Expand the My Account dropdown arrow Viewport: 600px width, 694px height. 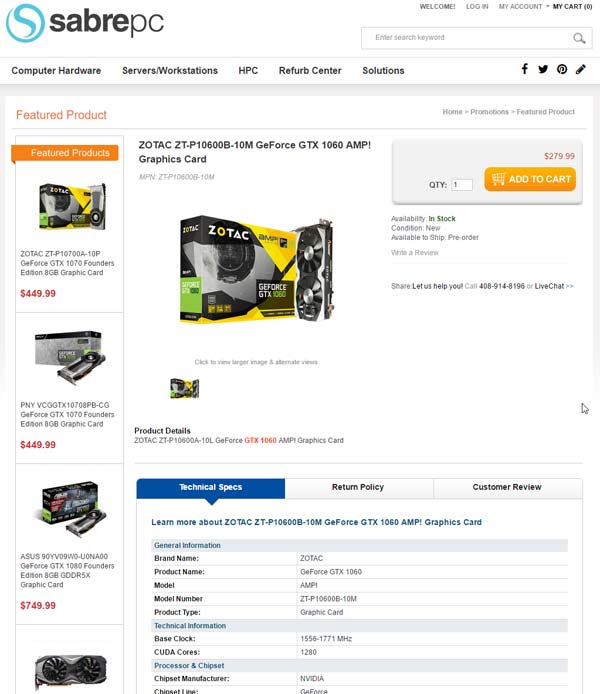[x=547, y=7]
